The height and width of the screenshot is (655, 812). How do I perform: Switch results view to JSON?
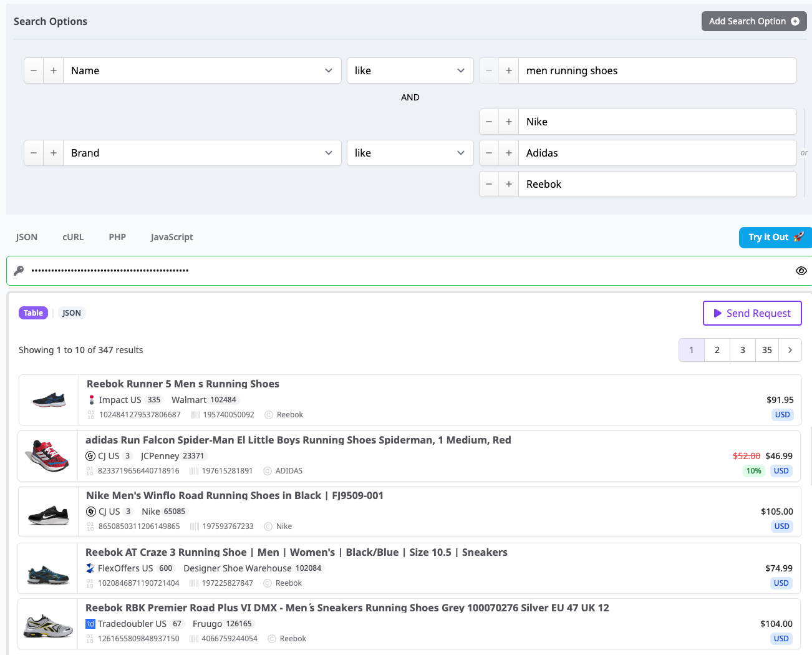click(72, 313)
